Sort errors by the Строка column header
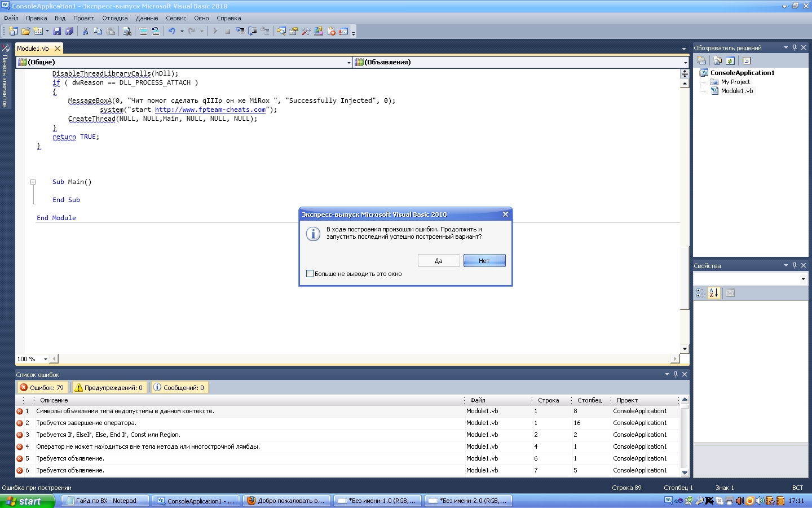This screenshot has height=508, width=812. [551, 400]
